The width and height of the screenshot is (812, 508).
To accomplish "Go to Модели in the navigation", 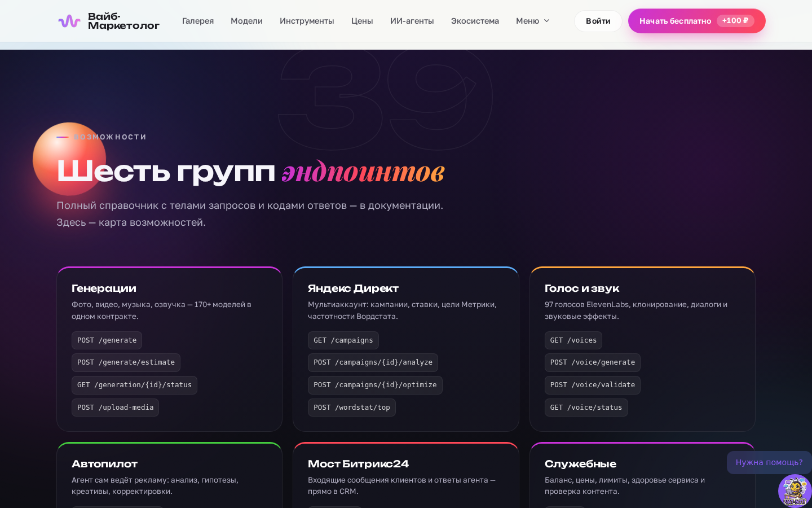I will 246,21.
